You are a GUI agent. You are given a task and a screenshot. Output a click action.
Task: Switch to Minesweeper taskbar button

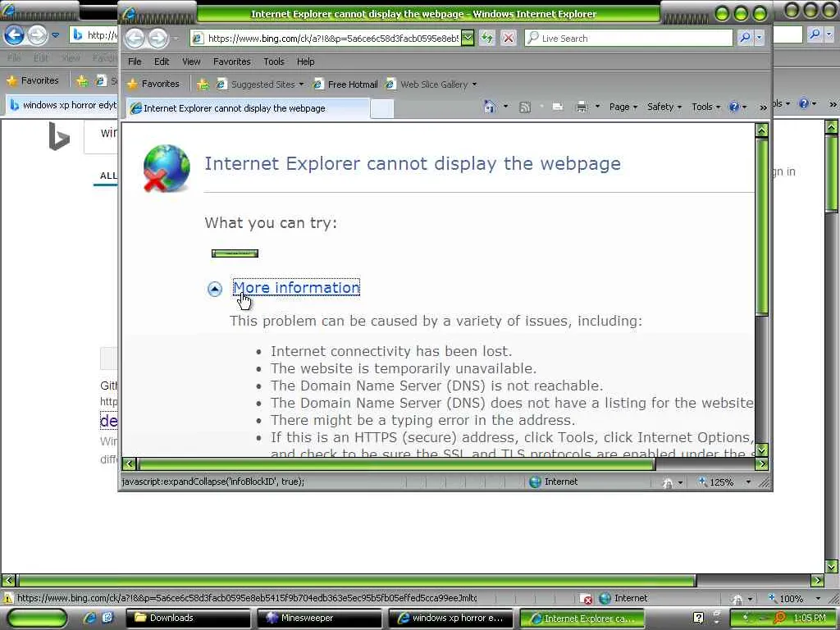tap(319, 618)
